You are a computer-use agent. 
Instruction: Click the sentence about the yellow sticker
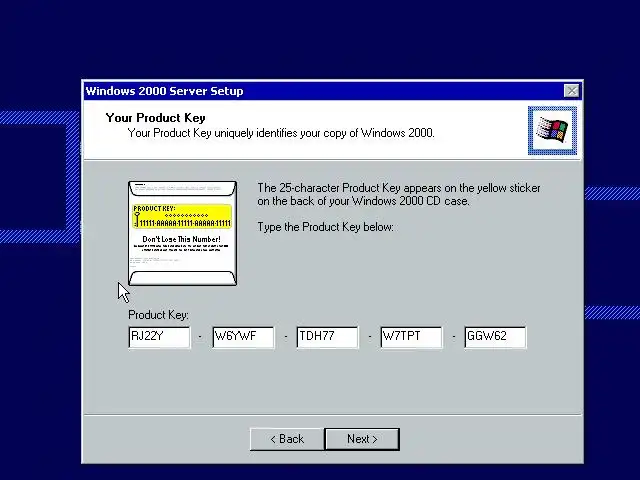(399, 194)
